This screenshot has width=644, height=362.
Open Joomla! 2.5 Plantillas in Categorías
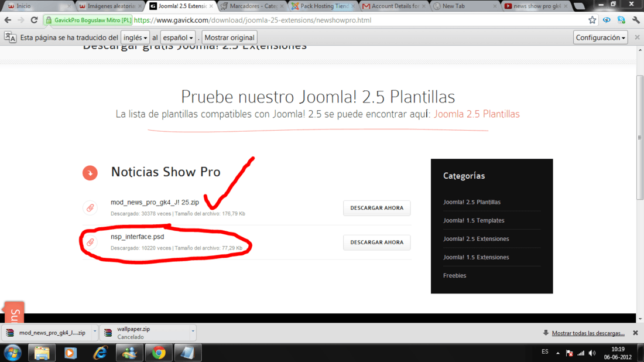pos(471,202)
